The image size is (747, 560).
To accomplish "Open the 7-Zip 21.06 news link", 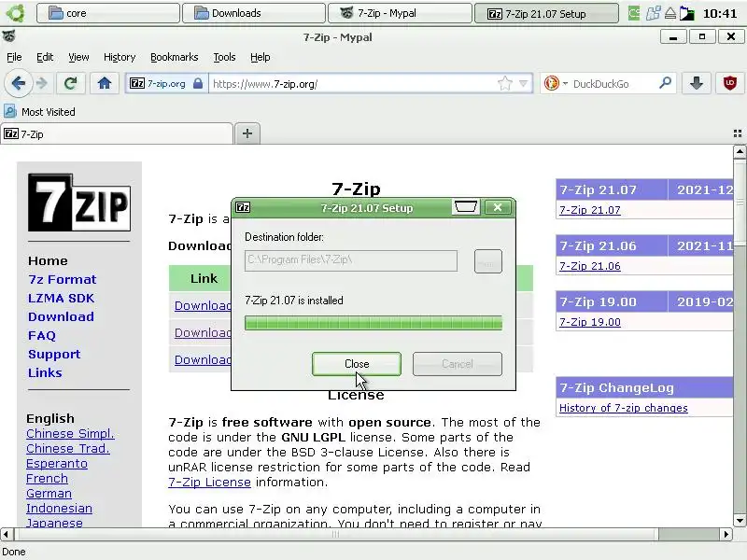I will point(590,266).
